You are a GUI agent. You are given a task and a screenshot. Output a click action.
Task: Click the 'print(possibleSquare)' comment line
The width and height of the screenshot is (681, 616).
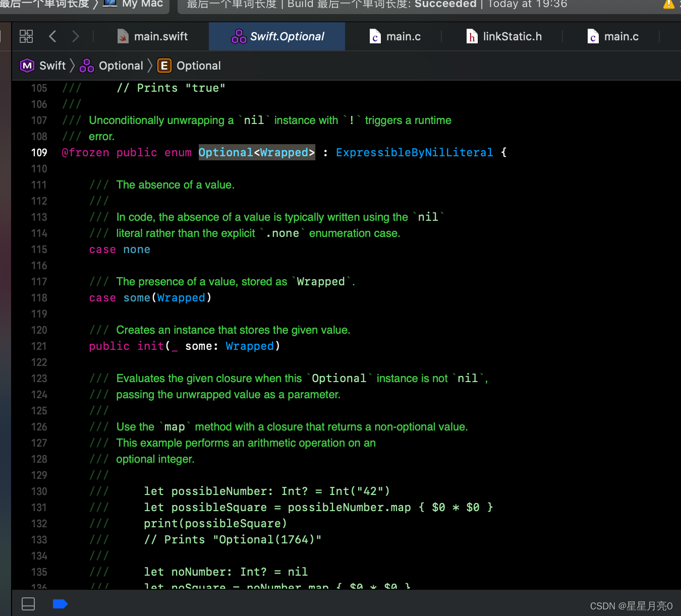coord(215,524)
